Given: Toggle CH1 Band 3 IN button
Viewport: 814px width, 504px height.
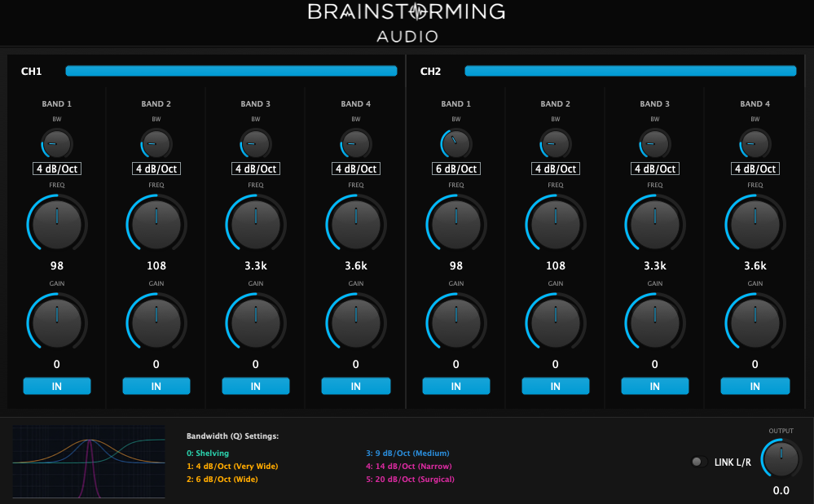Looking at the screenshot, I should (255, 386).
